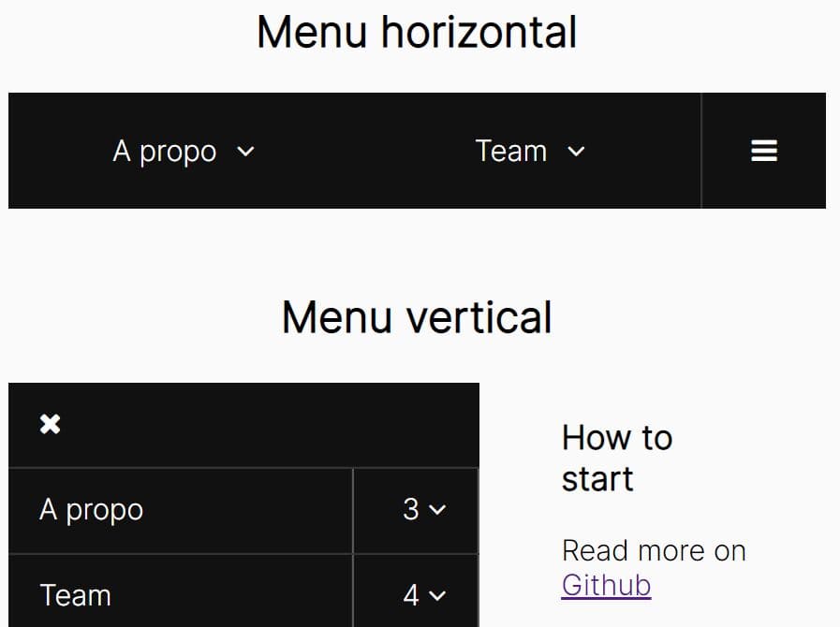Screen dimensions: 840x627
Task: Expand chevron arrow after the number 3
Action: click(x=437, y=510)
